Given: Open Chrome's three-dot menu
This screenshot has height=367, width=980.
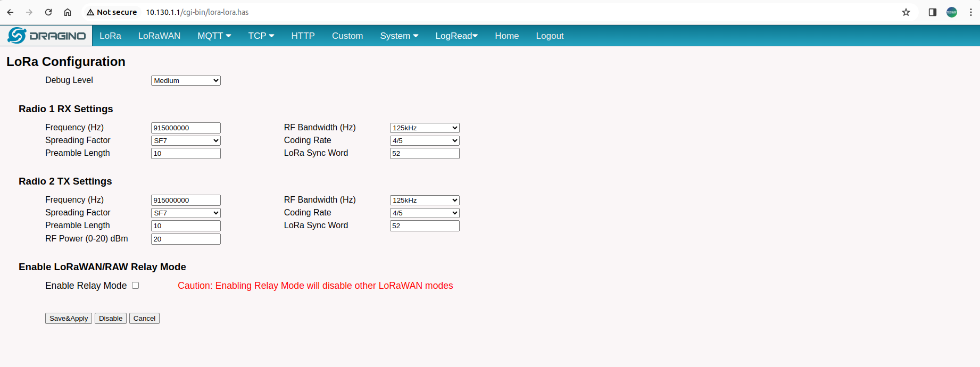Looking at the screenshot, I should pos(971,12).
